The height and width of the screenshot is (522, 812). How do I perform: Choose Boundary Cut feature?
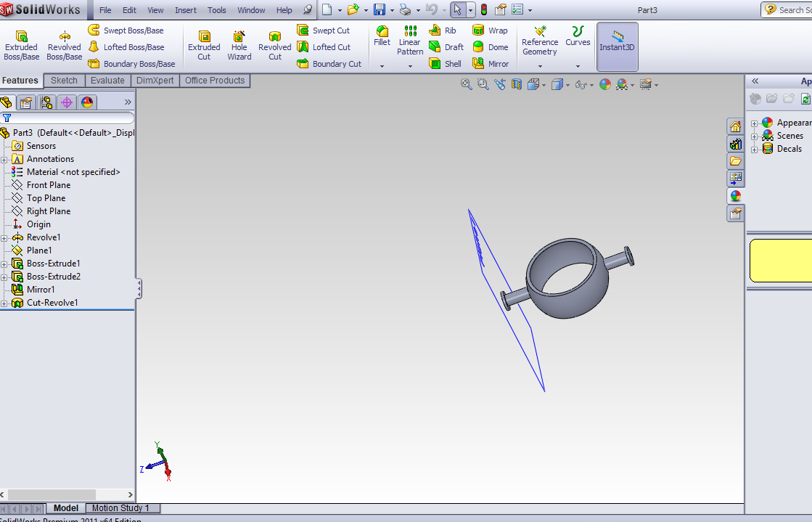click(329, 64)
